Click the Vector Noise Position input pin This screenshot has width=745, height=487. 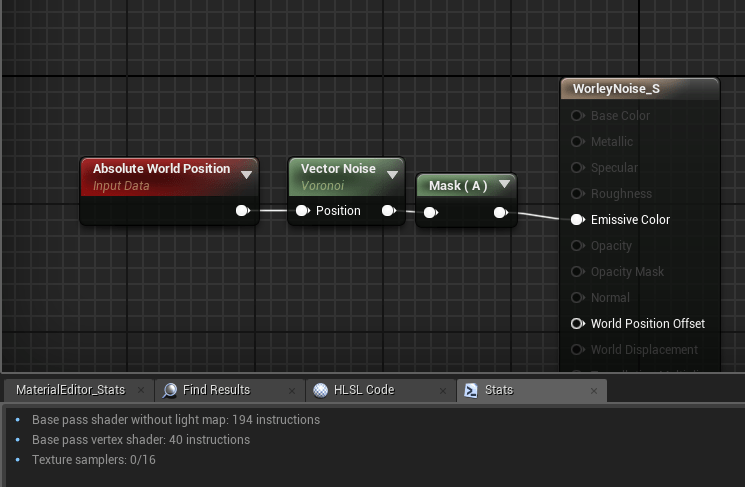point(301,211)
